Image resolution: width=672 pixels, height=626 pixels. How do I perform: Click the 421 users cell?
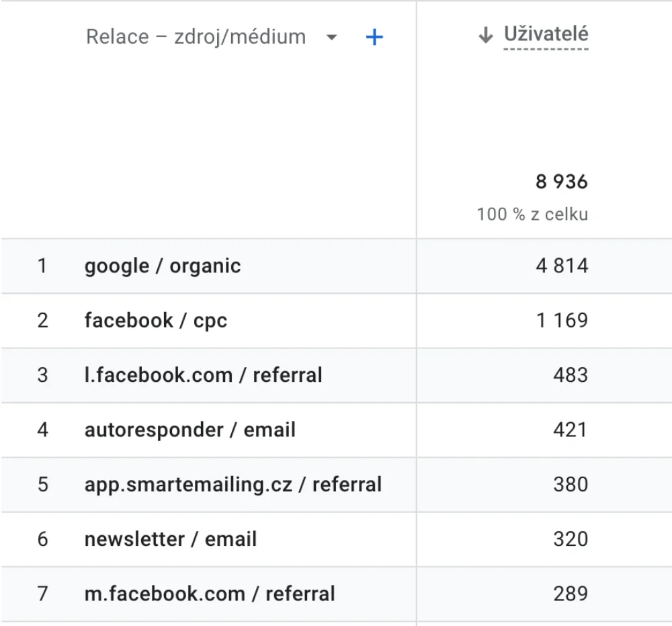tap(570, 430)
